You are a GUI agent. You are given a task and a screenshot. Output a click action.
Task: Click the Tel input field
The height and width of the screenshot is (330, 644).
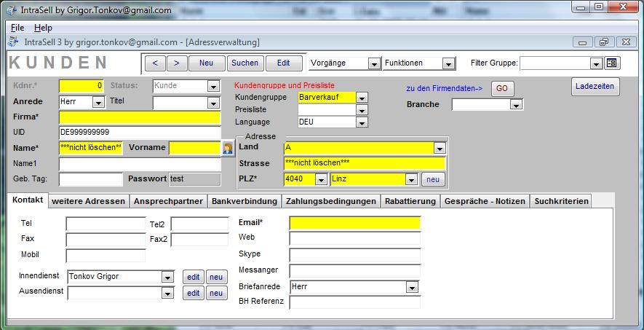point(106,224)
